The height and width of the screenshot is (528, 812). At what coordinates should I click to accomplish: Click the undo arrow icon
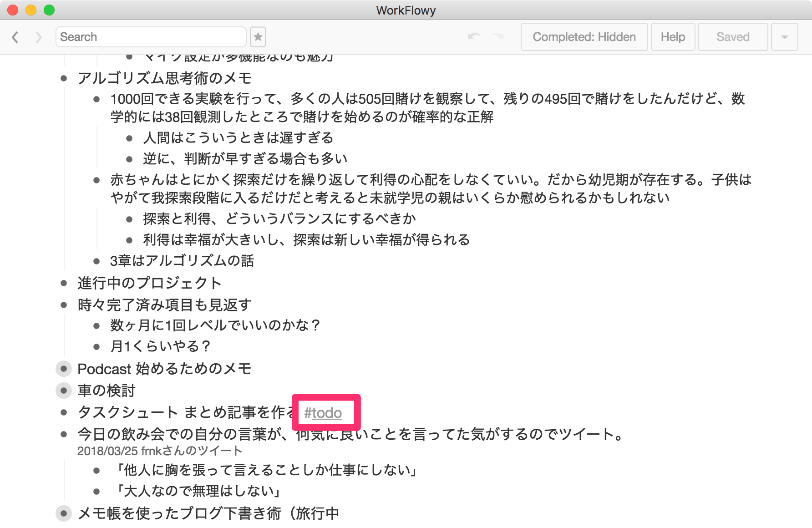tap(474, 36)
